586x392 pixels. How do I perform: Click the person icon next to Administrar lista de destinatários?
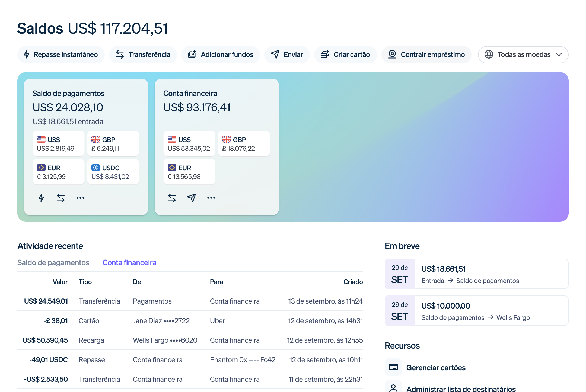click(393, 388)
